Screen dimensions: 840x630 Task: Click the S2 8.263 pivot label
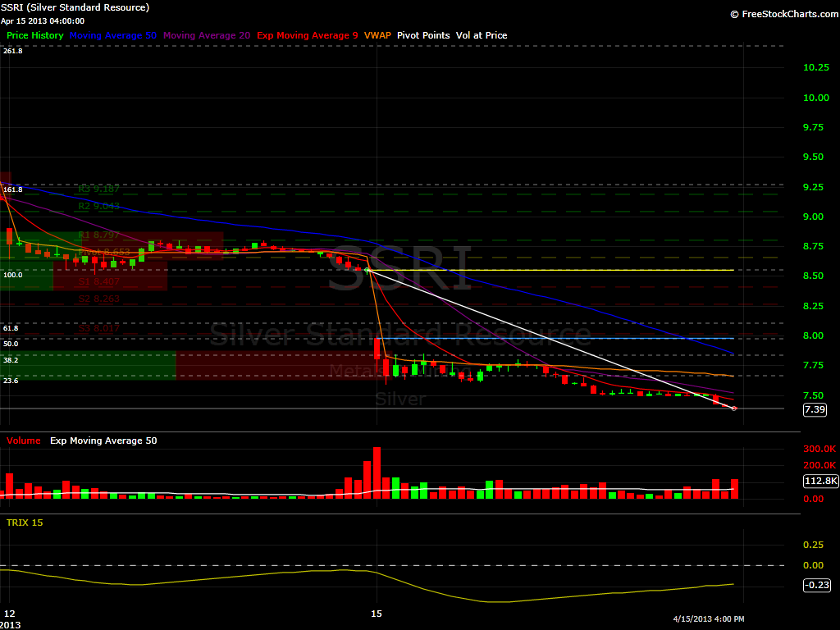coord(99,299)
